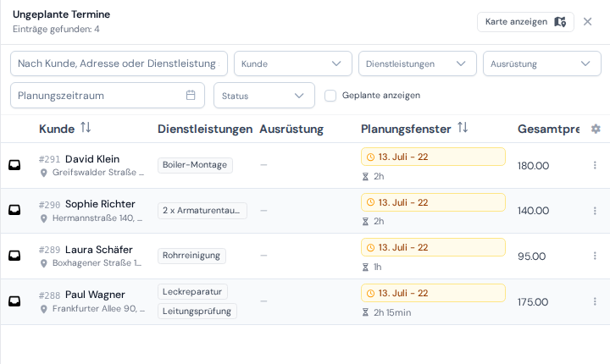Click the Dienstleistungen column header
610x364 pixels.
click(x=205, y=129)
